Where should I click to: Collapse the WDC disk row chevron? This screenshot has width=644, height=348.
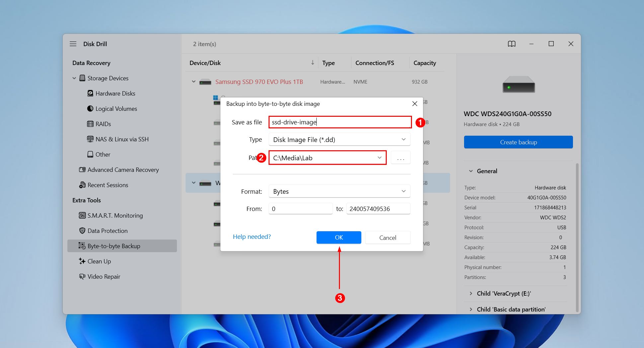[194, 183]
